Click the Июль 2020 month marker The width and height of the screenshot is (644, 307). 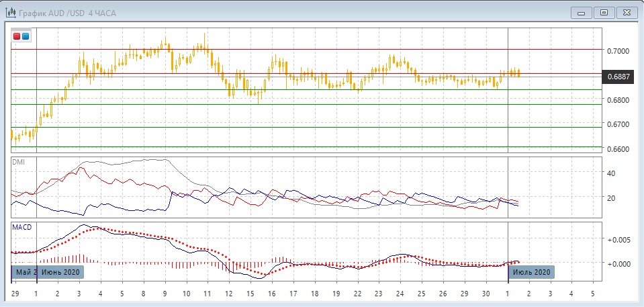532,272
